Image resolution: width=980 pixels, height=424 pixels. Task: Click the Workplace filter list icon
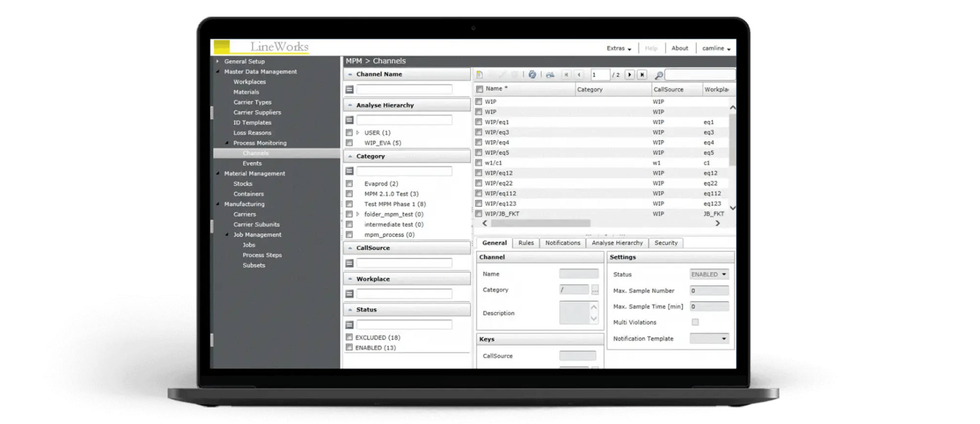(x=349, y=294)
